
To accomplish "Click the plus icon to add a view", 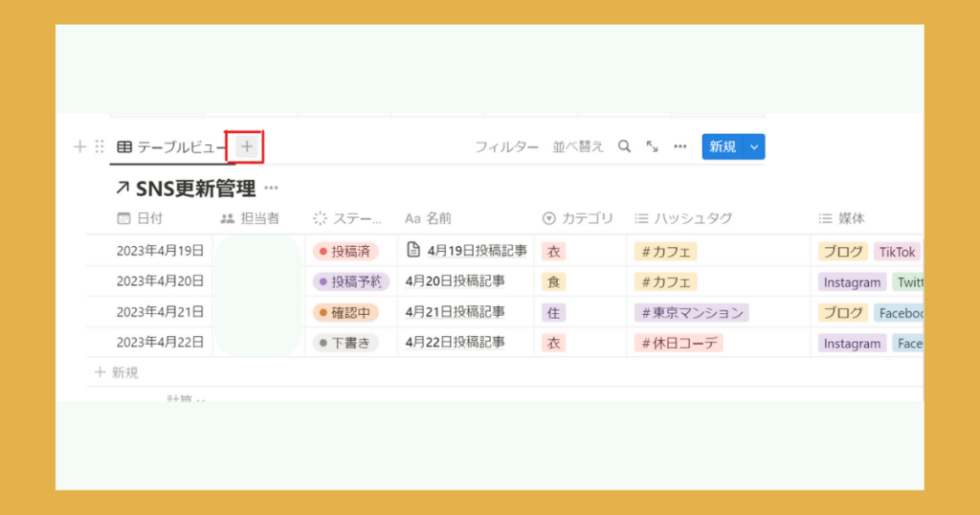I will tap(246, 146).
